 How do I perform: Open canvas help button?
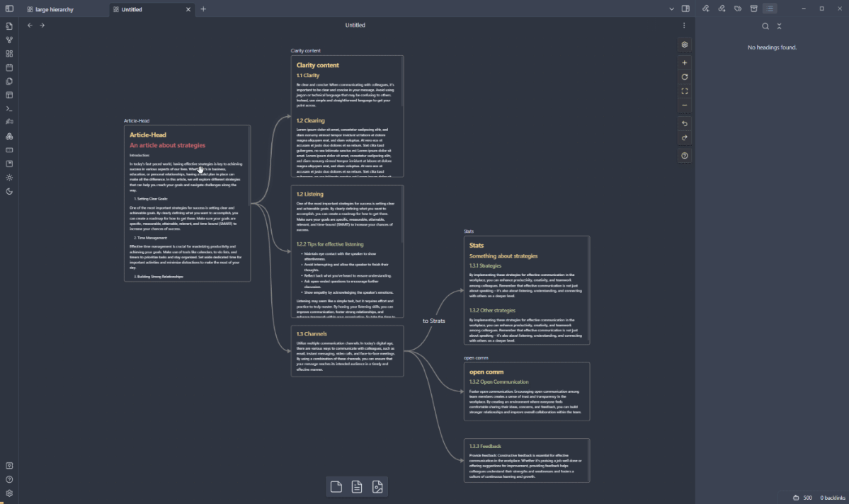point(685,156)
